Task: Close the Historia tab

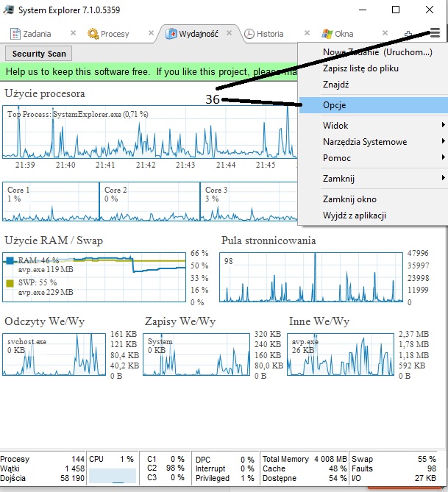Action: point(307,32)
